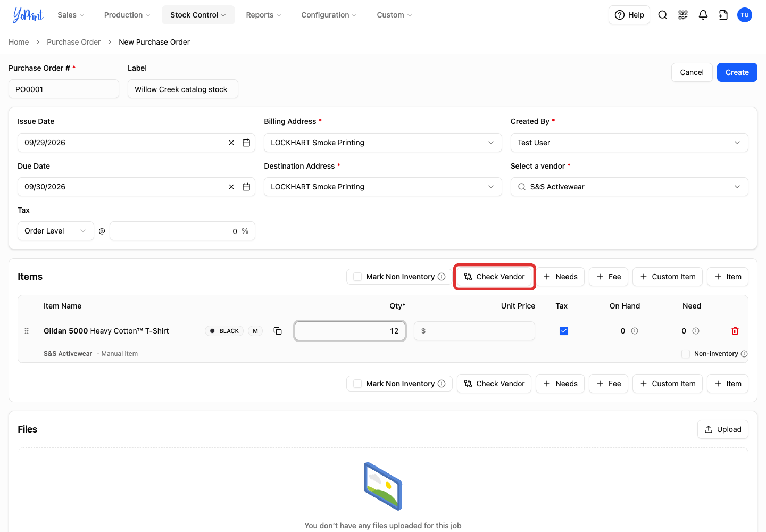Image resolution: width=766 pixels, height=532 pixels.
Task: Uncheck the Tax checkbox for Gildan 5000
Action: (x=564, y=331)
